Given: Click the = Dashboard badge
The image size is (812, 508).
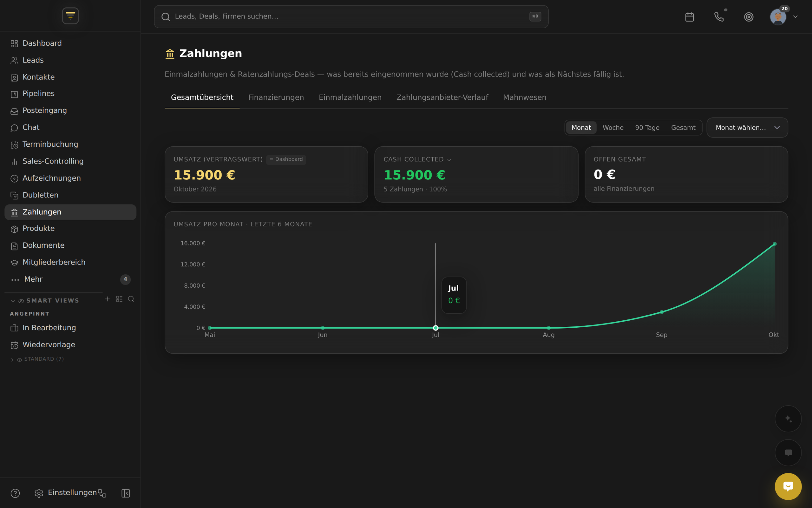Looking at the screenshot, I should [x=286, y=159].
